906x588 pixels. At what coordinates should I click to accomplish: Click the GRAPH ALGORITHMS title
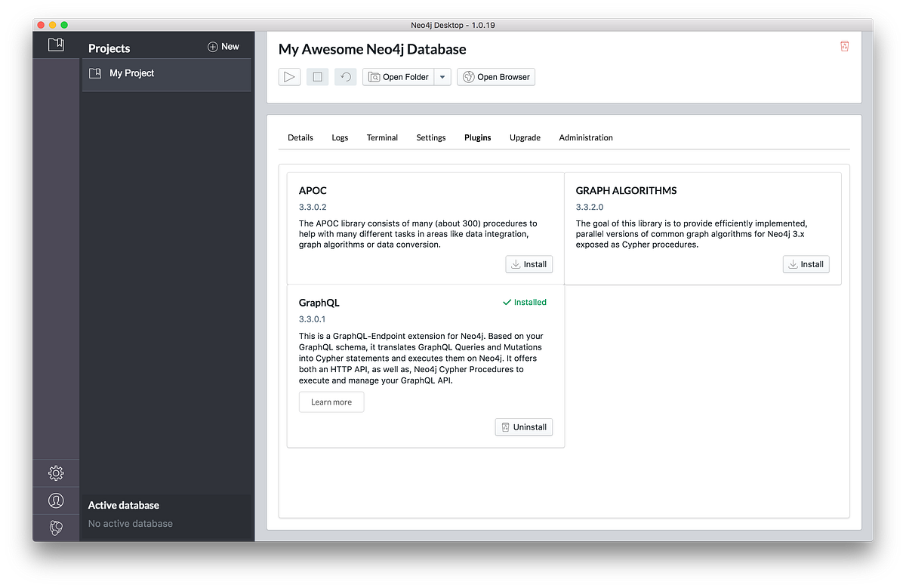click(x=626, y=190)
